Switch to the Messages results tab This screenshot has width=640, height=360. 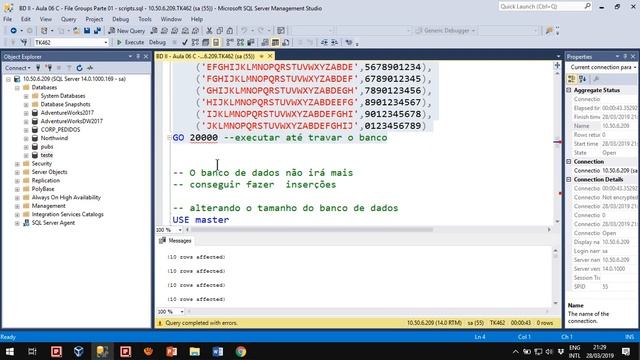pos(176,241)
